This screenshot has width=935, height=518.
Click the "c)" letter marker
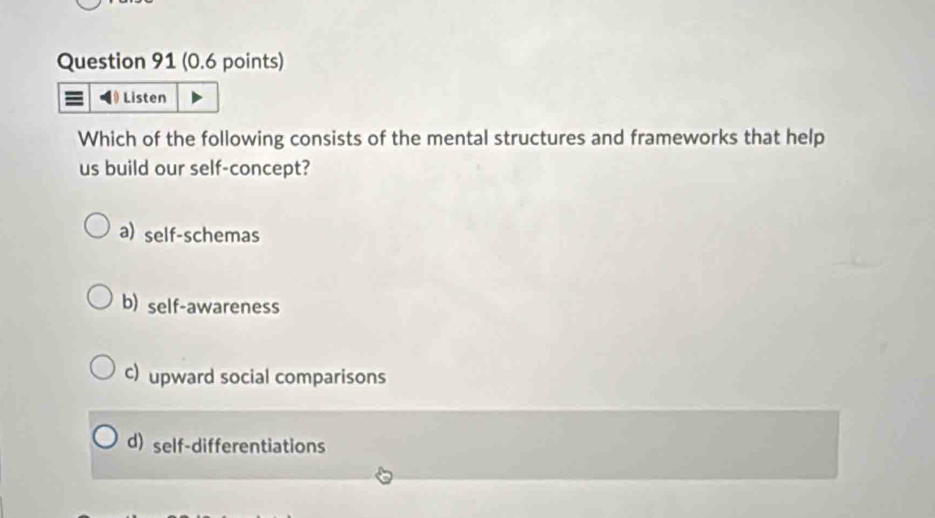(133, 374)
